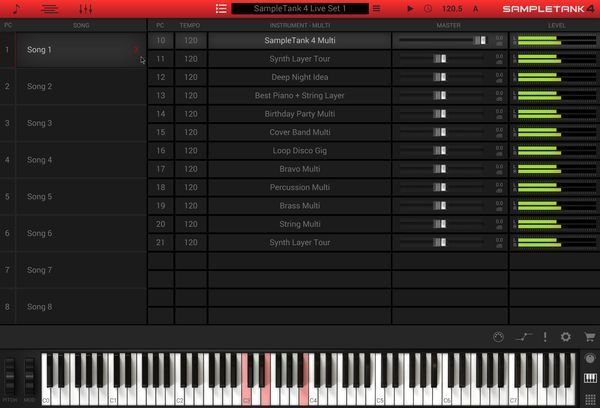Show the piano keyboard view icon
The width and height of the screenshot is (600, 408).
(590, 379)
